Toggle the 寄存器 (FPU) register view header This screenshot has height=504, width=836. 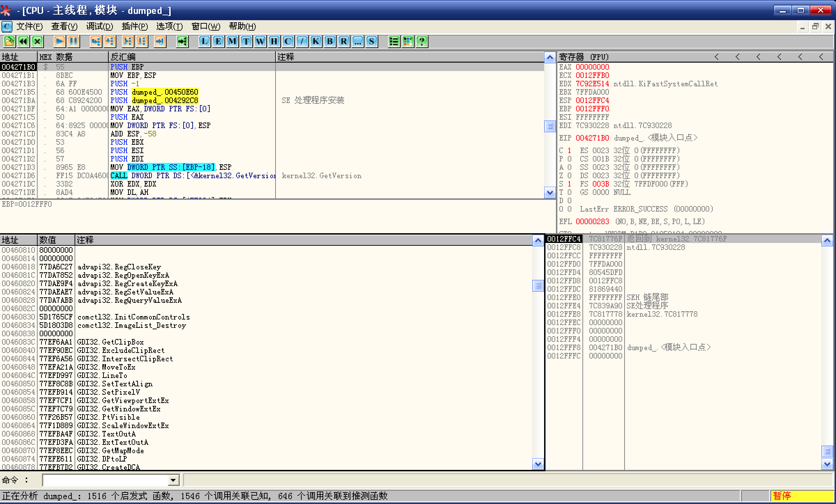[584, 57]
